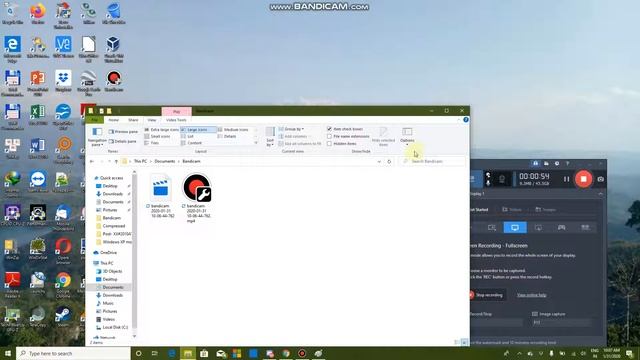Pause the Bandicam recording

pyautogui.click(x=566, y=179)
